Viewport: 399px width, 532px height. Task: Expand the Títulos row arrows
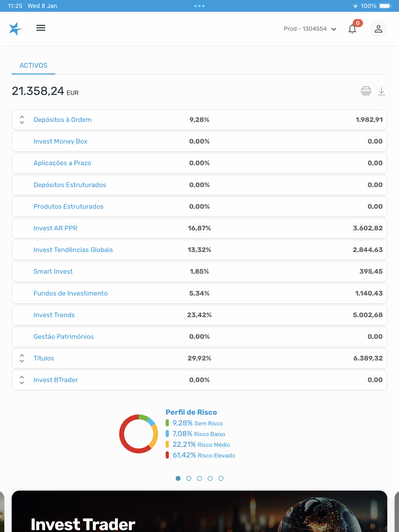(22, 358)
